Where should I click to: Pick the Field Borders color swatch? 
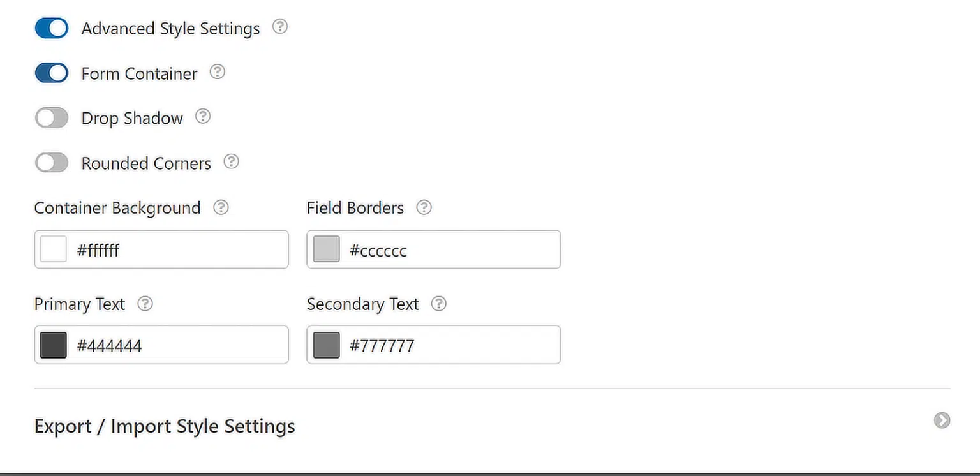327,249
